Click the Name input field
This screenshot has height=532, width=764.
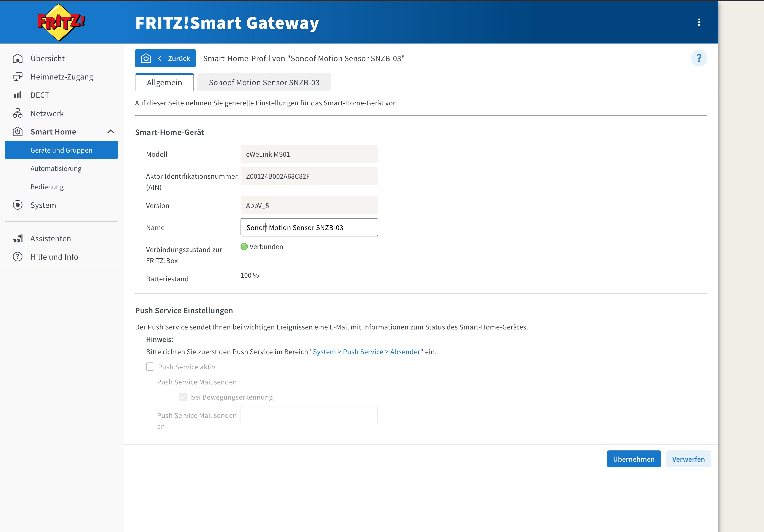tap(309, 228)
